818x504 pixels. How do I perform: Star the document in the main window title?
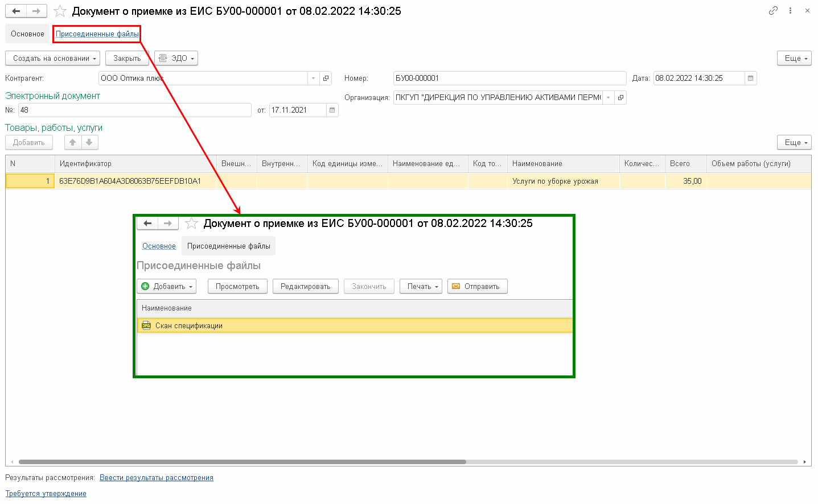click(60, 11)
